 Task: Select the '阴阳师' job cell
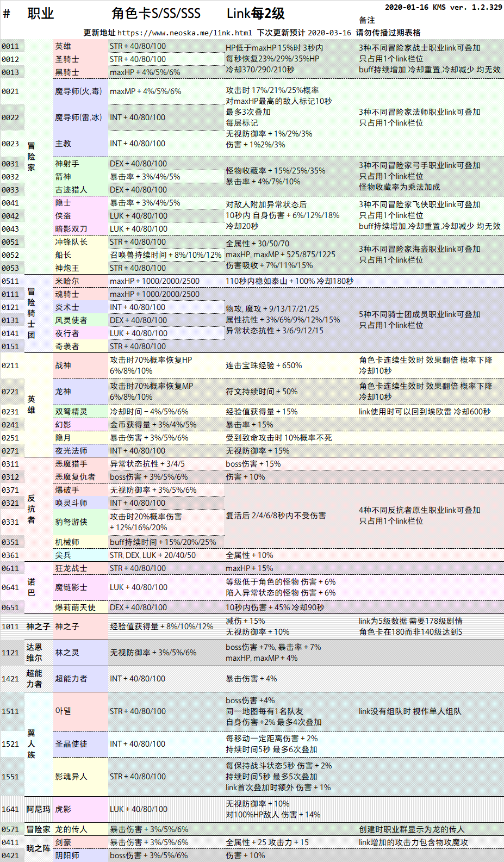pyautogui.click(x=80, y=855)
